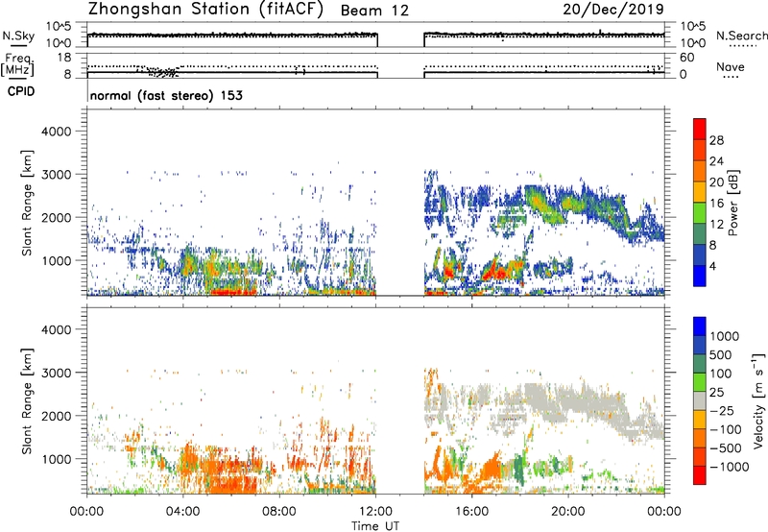Click 'Slant Range [km]' label of Power panel
Viewport: 768px width, 532px height.
(27, 203)
